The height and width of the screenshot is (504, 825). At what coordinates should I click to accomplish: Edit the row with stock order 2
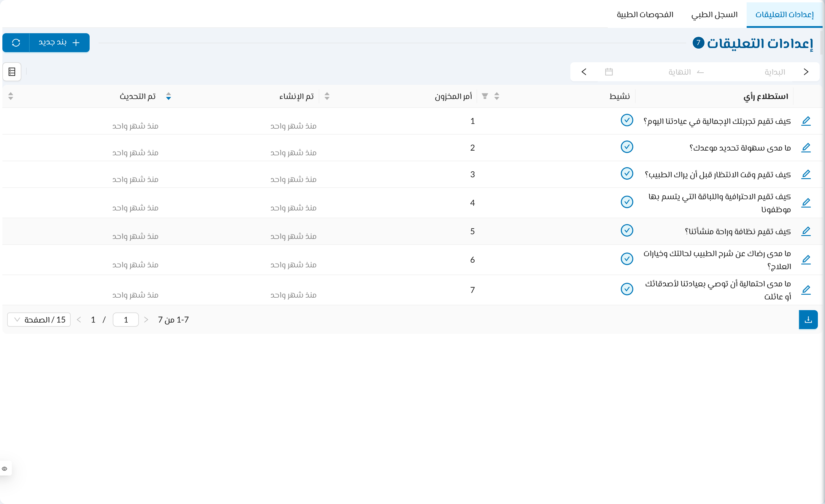[806, 147]
